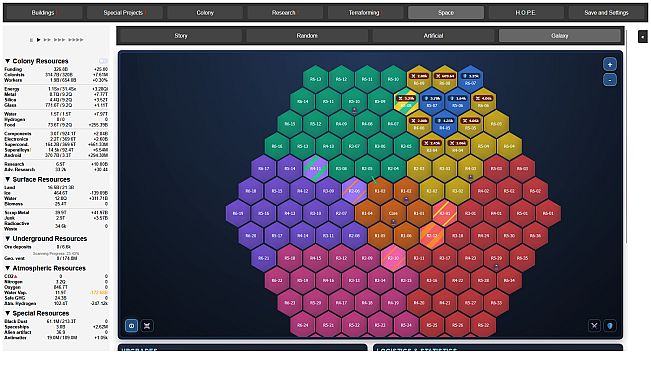Set game speed to double fast-forward
Viewport: 651px width, 366px height.
47,40
